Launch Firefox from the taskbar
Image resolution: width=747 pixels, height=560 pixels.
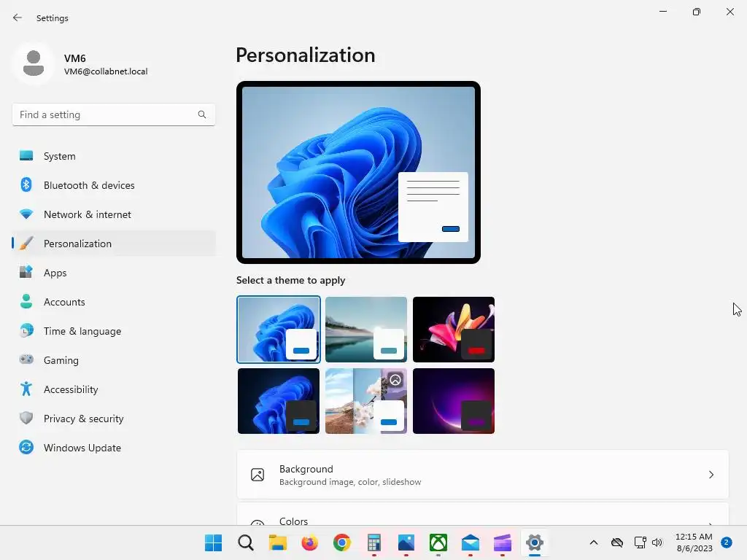pos(309,542)
